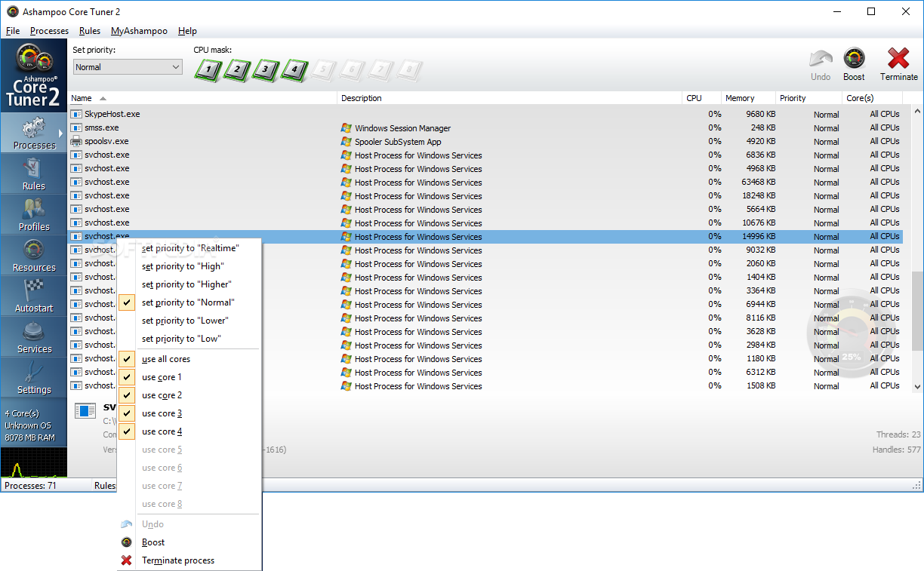
Task: Select the smss.exe process row
Action: tap(485, 127)
